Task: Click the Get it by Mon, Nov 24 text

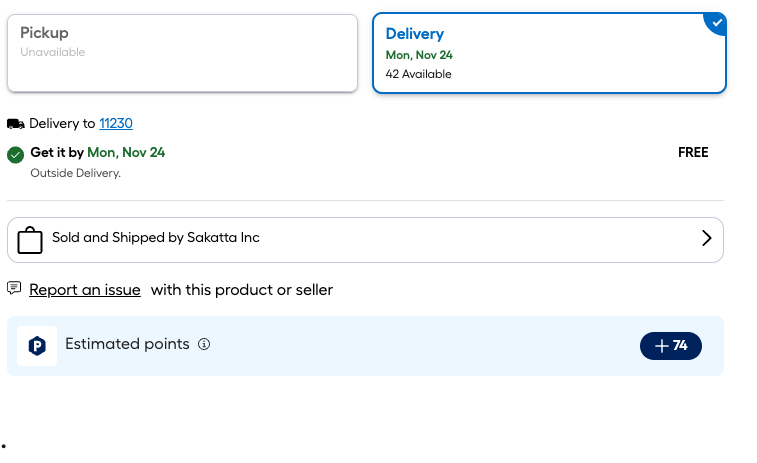Action: (x=98, y=153)
